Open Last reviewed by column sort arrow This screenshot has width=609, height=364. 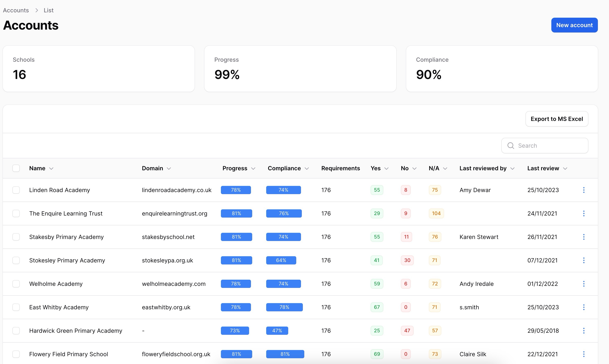point(512,168)
